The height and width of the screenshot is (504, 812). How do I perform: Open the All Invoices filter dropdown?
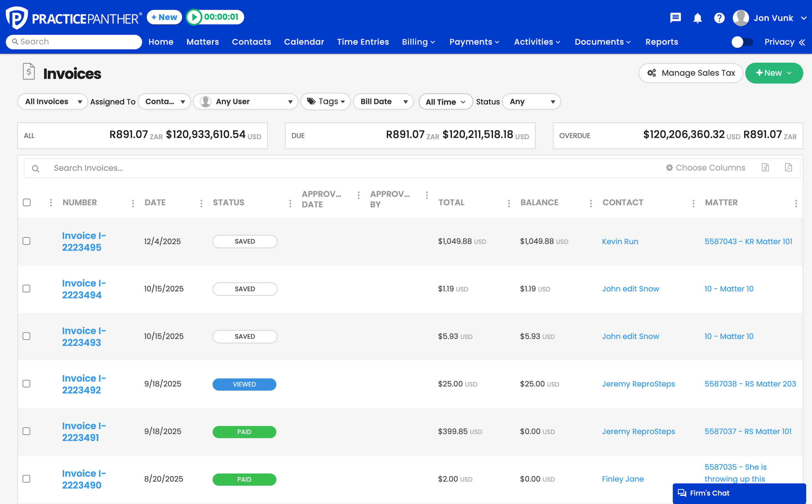pyautogui.click(x=52, y=101)
